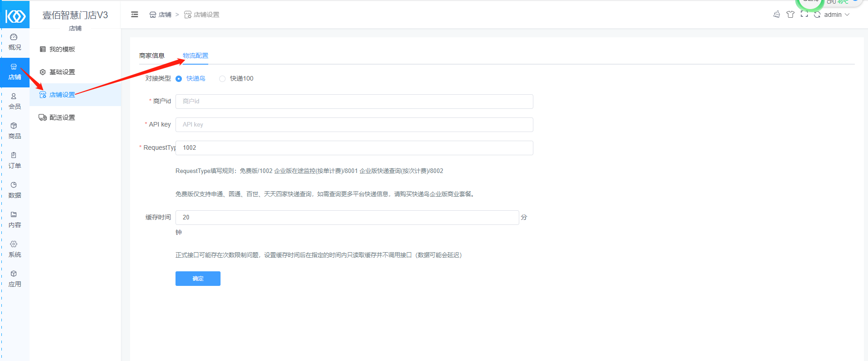Viewport: 868px width, 361px height.
Task: Open 概况 overview in left sidebar
Action: click(x=15, y=42)
